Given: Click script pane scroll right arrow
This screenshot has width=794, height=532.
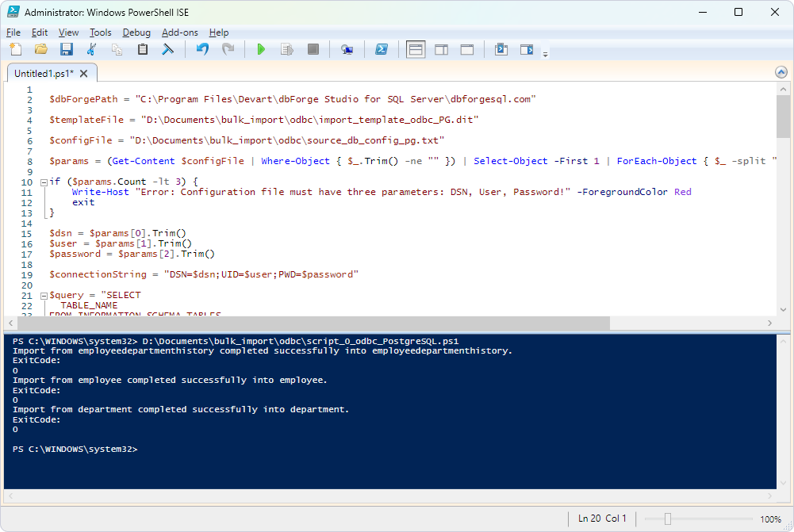Looking at the screenshot, I should 769,323.
